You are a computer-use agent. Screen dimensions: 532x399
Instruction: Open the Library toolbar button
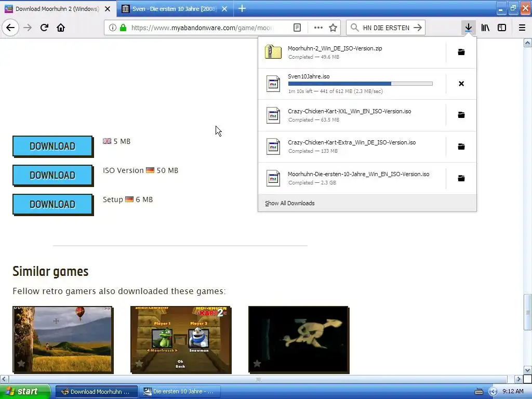point(485,28)
